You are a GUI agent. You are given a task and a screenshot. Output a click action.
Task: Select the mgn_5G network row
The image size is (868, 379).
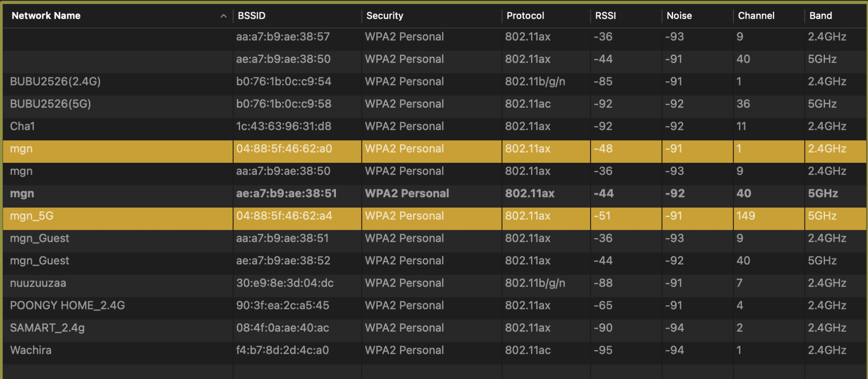pyautogui.click(x=32, y=216)
